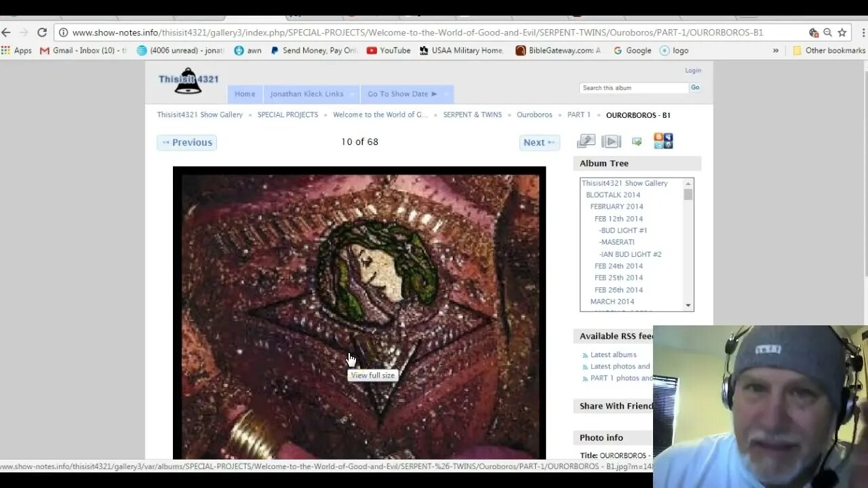Select Thisisit4321 Show Gallery in Album Tree

click(625, 183)
